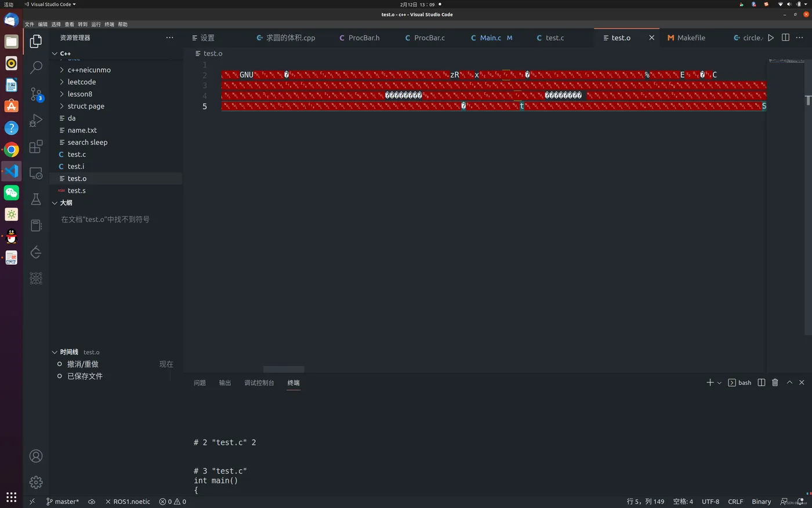Open the Testing flask view

pyautogui.click(x=36, y=199)
